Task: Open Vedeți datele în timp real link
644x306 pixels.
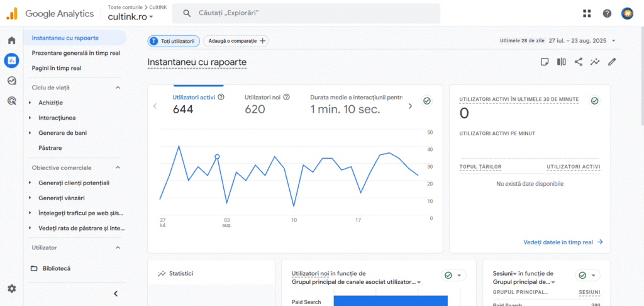Action: coord(562,242)
